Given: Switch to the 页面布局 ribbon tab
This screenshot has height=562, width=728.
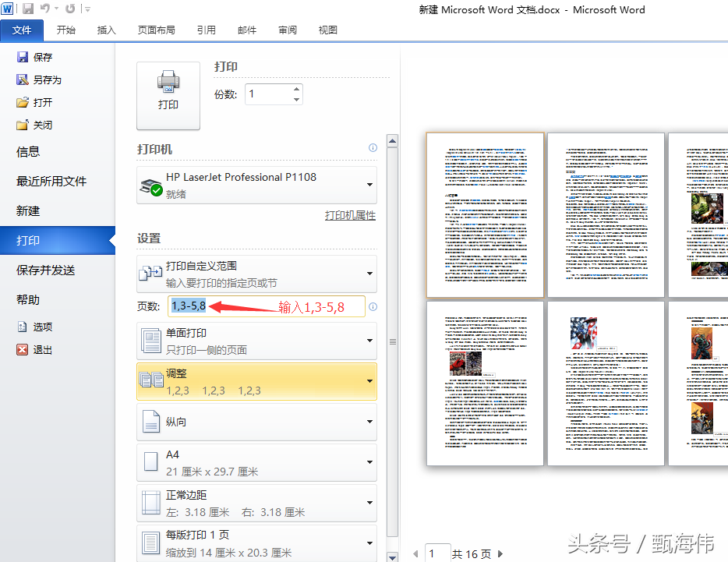Looking at the screenshot, I should 156,30.
